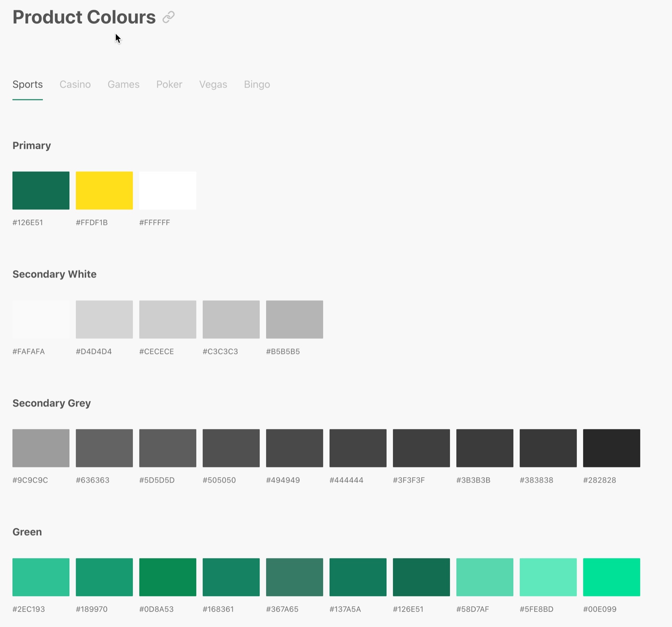Viewport: 672px width, 627px height.
Task: Select the #5D5D5D swatch rectangle
Action: (x=168, y=448)
